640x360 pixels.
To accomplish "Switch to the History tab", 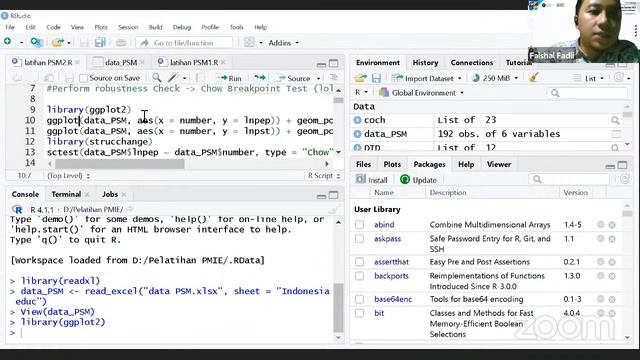I will point(425,62).
